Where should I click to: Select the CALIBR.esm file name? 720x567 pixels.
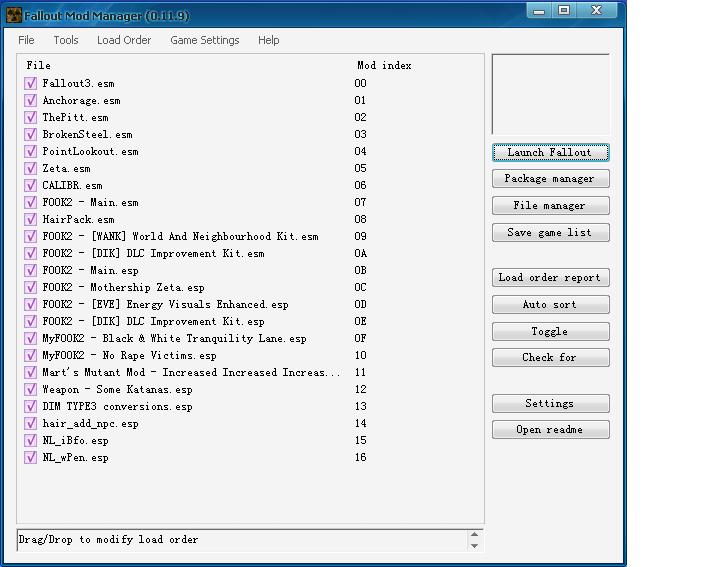(x=72, y=185)
